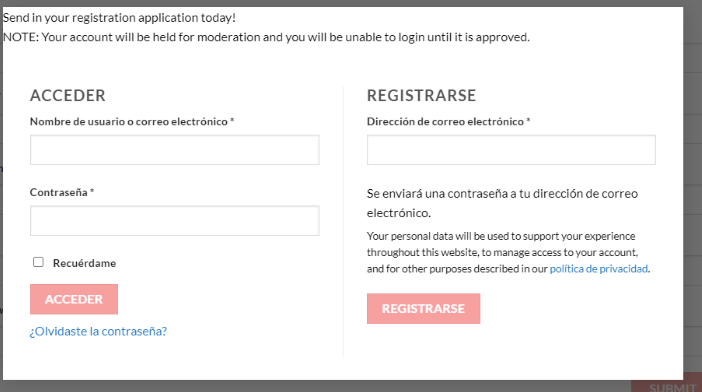Screen dimensions: 702x392
Task: Click the username or email input field
Action: point(175,150)
